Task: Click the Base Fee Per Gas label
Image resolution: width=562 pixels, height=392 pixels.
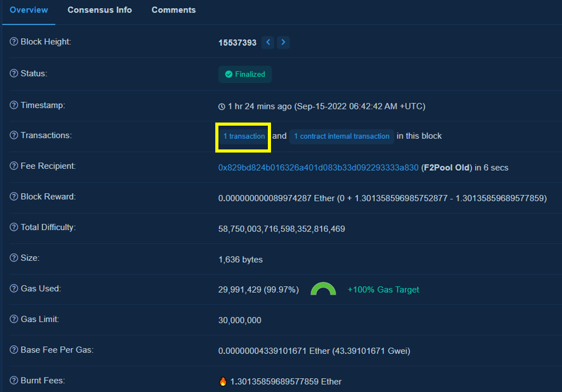Action: (x=57, y=349)
